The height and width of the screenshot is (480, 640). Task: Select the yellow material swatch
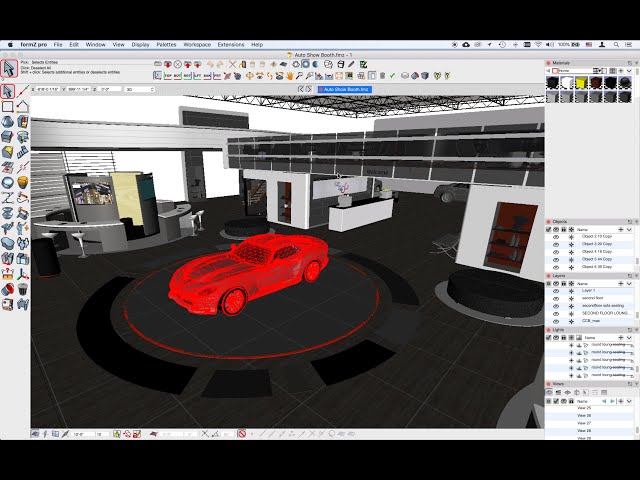(x=581, y=83)
